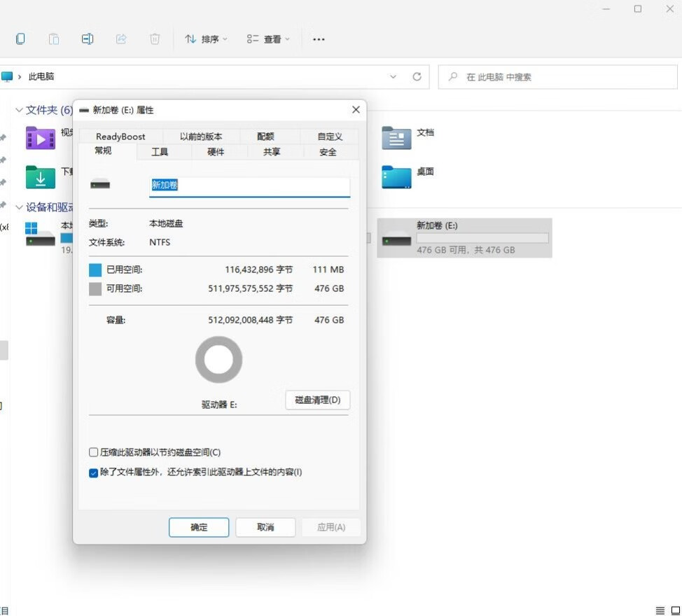Screen dimensions: 682x616
Task: Select the local C: drive icon
Action: [41, 233]
